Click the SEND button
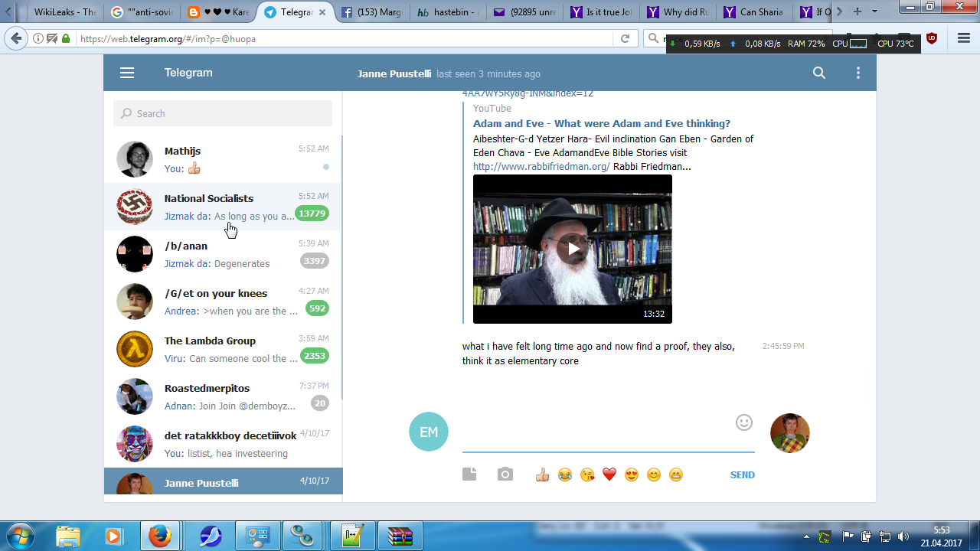 (743, 475)
